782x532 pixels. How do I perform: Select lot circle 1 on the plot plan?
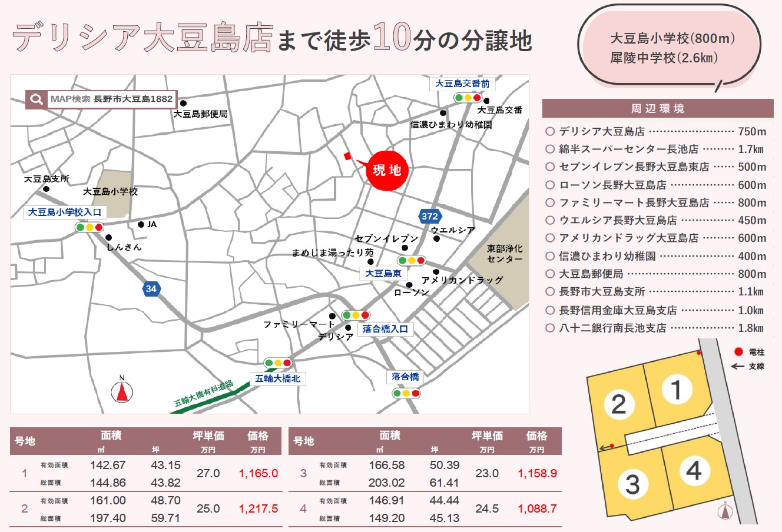[x=677, y=390]
